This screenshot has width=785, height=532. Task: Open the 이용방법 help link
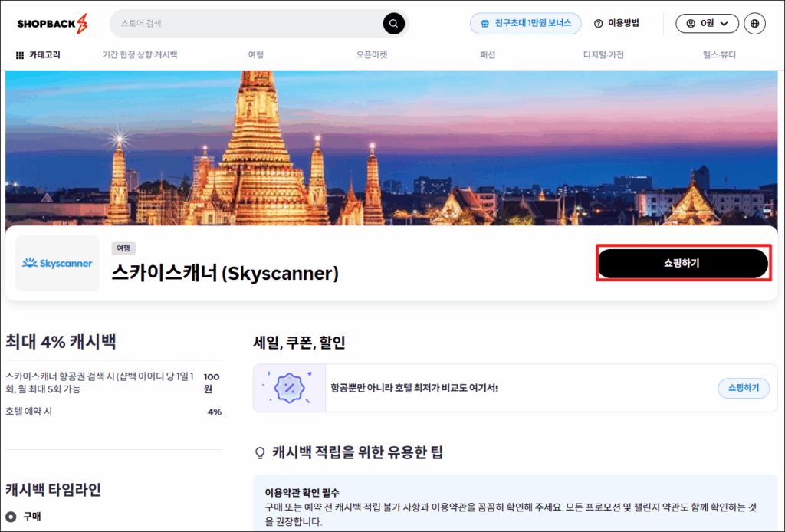tap(617, 23)
